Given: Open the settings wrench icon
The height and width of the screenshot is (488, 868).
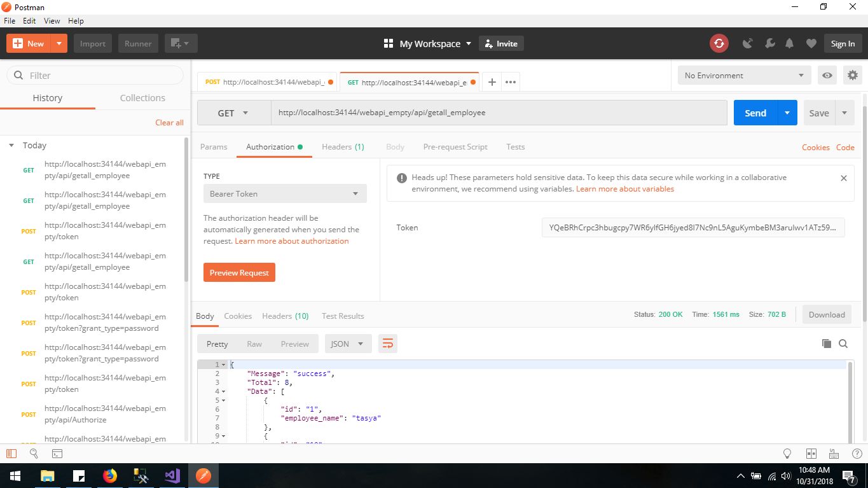Looking at the screenshot, I should [x=769, y=43].
